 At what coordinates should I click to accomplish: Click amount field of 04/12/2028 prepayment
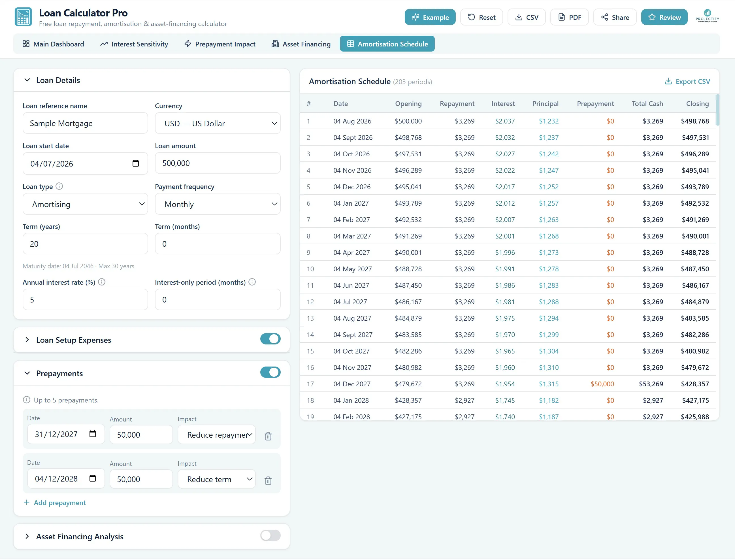[141, 479]
